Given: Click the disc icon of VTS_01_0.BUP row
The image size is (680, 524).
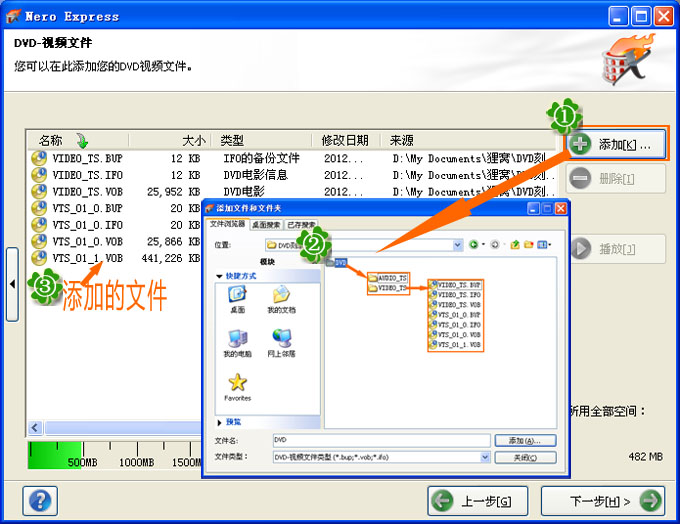Looking at the screenshot, I should coord(39,208).
